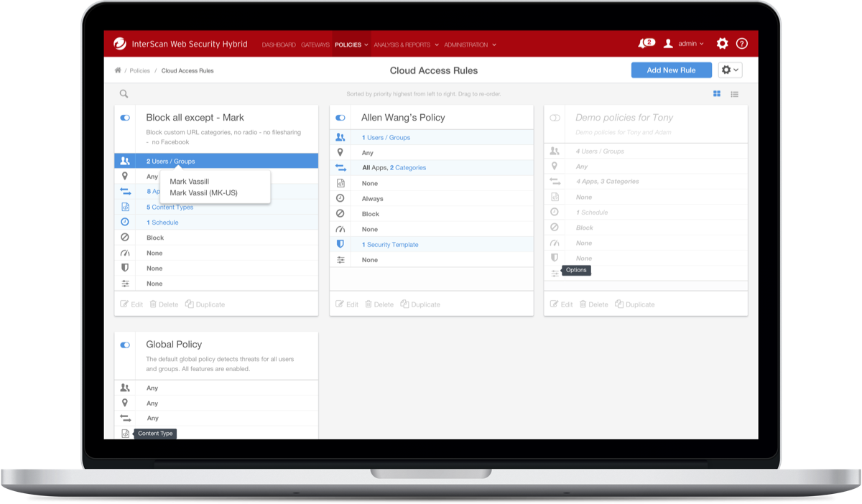This screenshot has height=504, width=862.
Task: Click content type icon in Global Policy card
Action: click(125, 434)
